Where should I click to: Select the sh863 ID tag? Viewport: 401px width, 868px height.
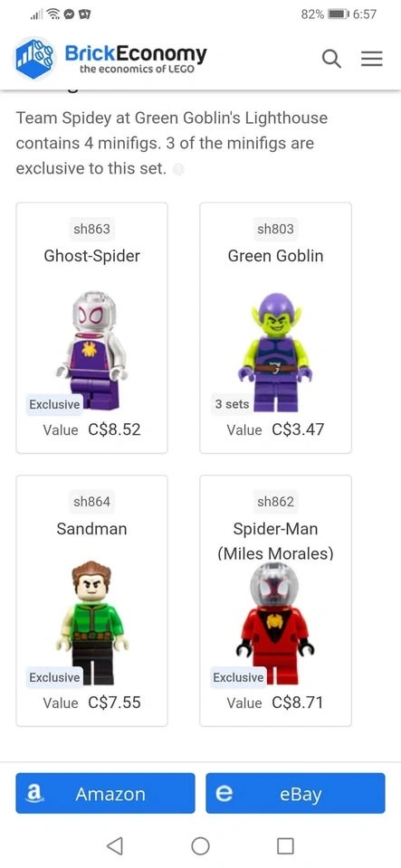coord(92,229)
